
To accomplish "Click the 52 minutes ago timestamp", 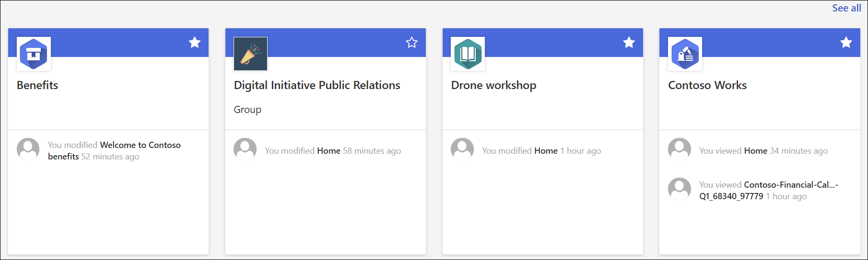I will coord(110,157).
